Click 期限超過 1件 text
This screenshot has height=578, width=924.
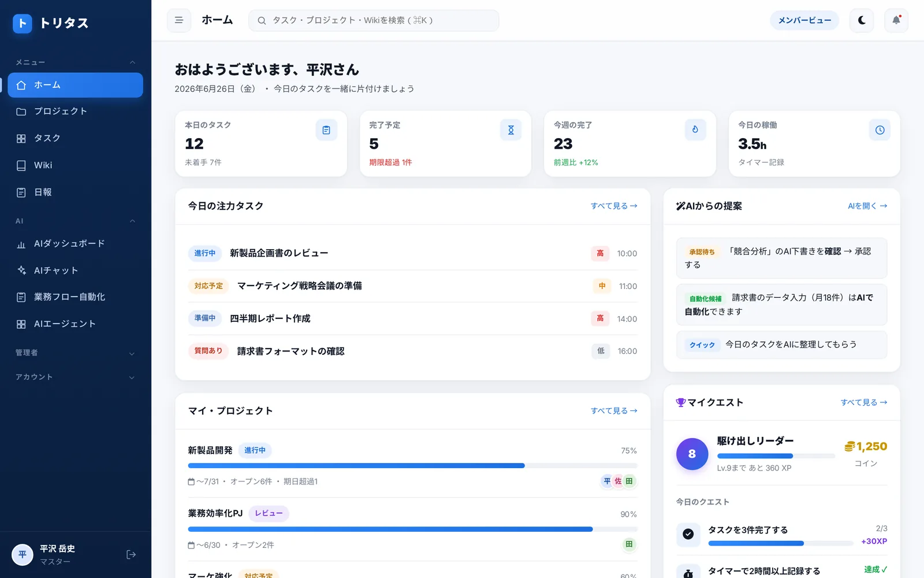(390, 162)
